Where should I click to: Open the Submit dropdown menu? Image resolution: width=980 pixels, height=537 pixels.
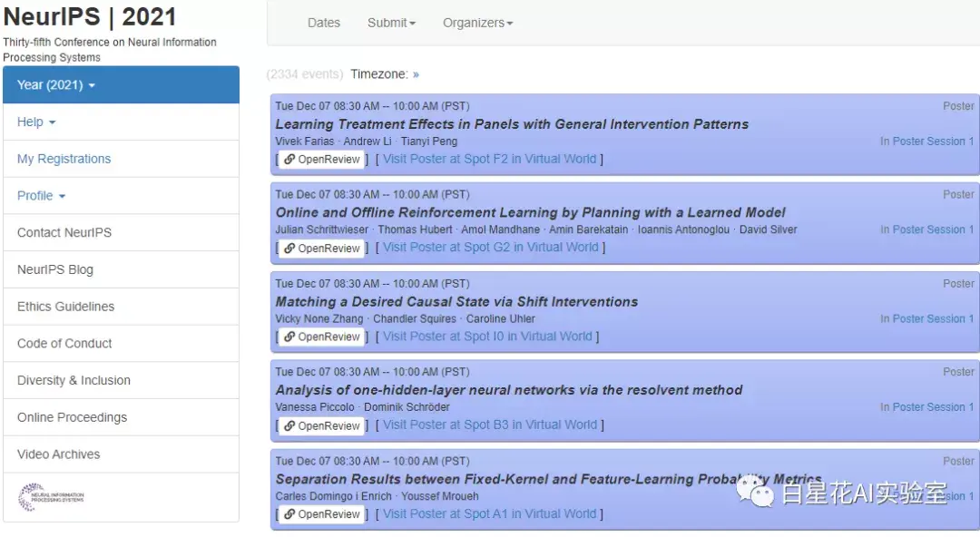click(x=391, y=23)
